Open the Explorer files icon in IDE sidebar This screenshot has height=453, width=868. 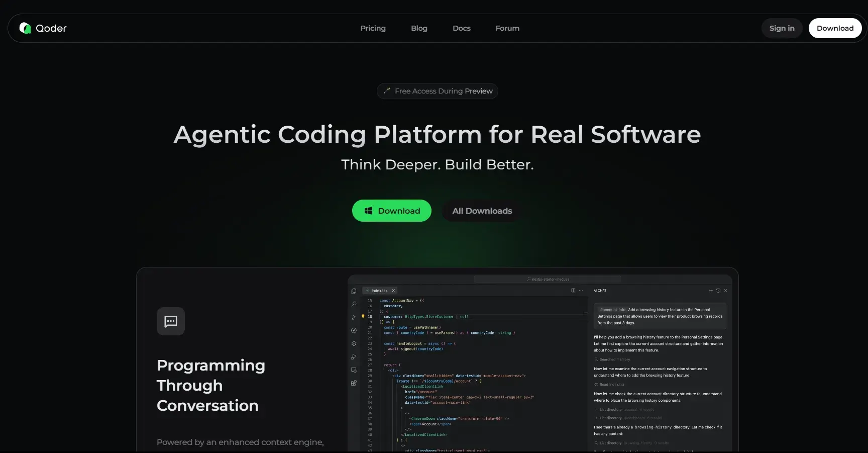[354, 291]
